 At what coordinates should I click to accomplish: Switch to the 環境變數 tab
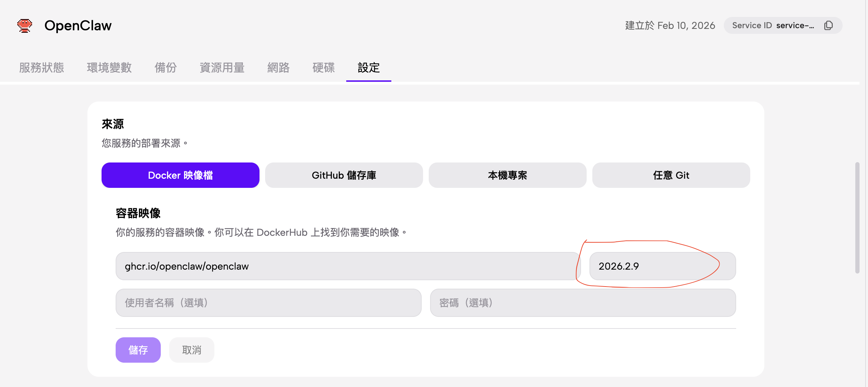point(109,67)
